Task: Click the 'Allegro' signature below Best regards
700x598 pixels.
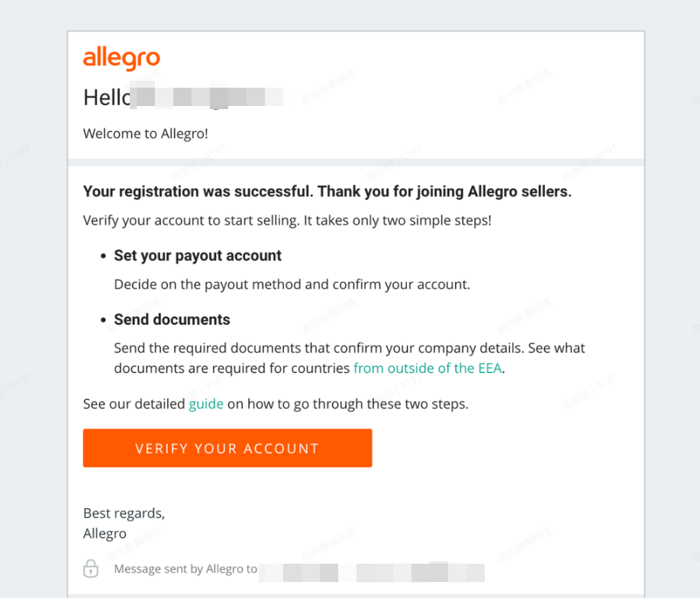Action: [x=105, y=533]
